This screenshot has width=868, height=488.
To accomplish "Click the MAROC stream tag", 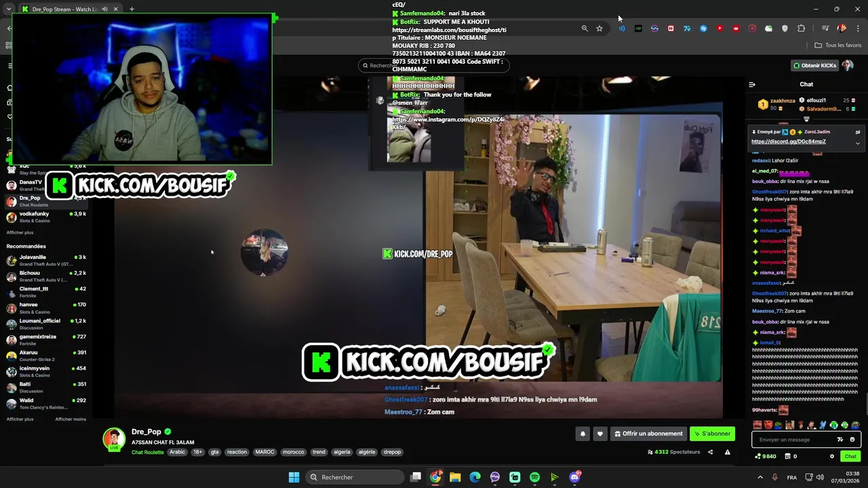I will coord(264,452).
